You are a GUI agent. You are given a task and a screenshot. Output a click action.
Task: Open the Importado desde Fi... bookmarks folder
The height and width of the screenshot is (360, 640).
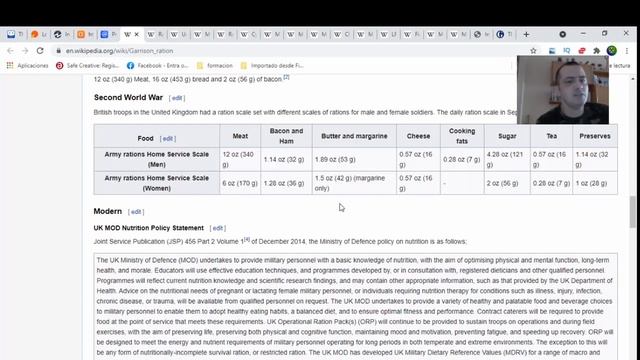click(272, 65)
